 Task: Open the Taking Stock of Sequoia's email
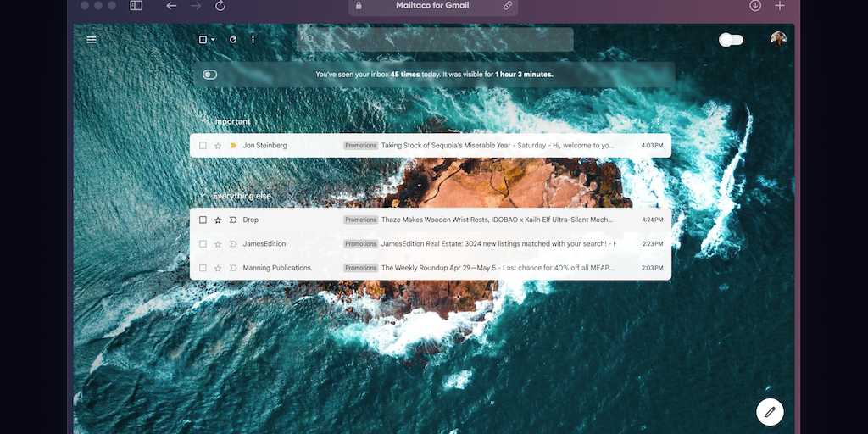coord(431,146)
